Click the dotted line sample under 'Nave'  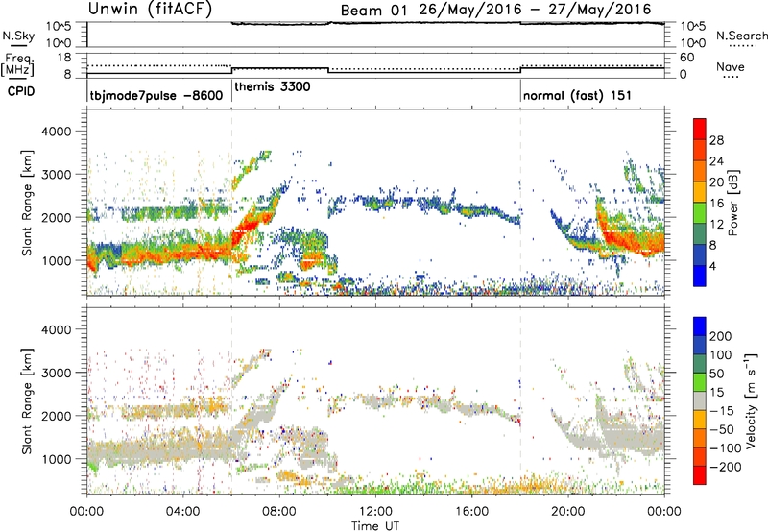pos(731,78)
